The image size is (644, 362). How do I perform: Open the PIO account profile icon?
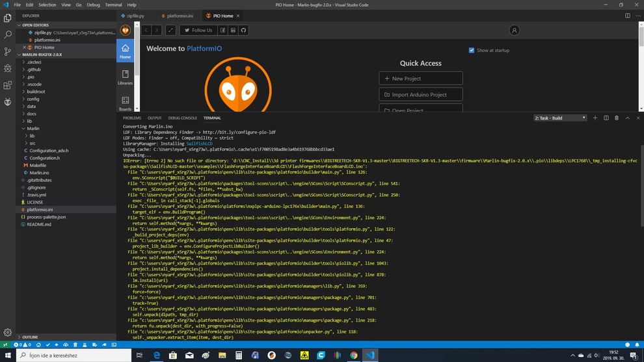(x=514, y=31)
